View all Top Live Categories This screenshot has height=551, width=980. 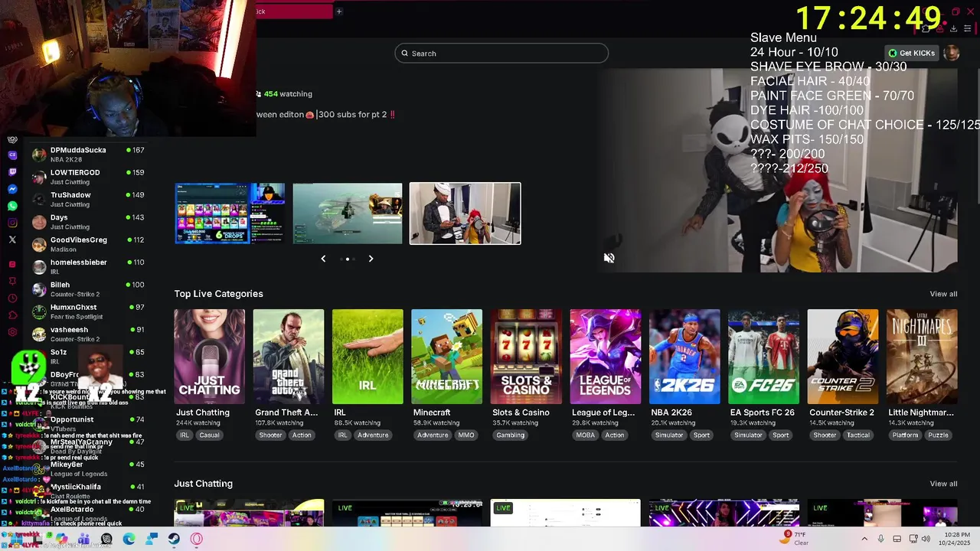click(x=943, y=294)
